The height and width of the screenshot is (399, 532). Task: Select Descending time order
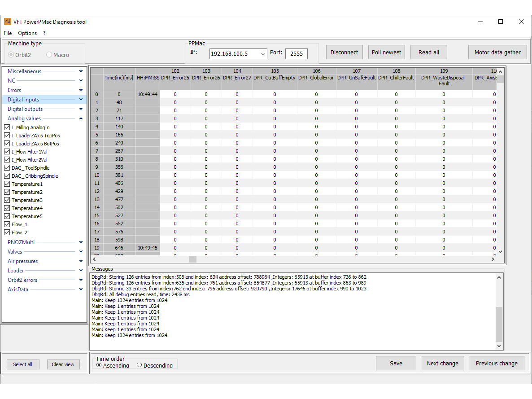tap(140, 365)
